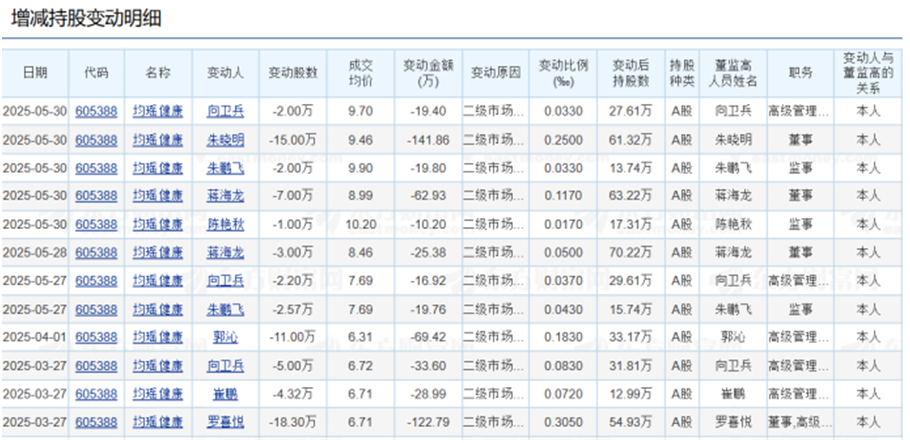Screen dimensions: 910x443
Task: Select the -2.20万 share change cell
Action: point(292,280)
